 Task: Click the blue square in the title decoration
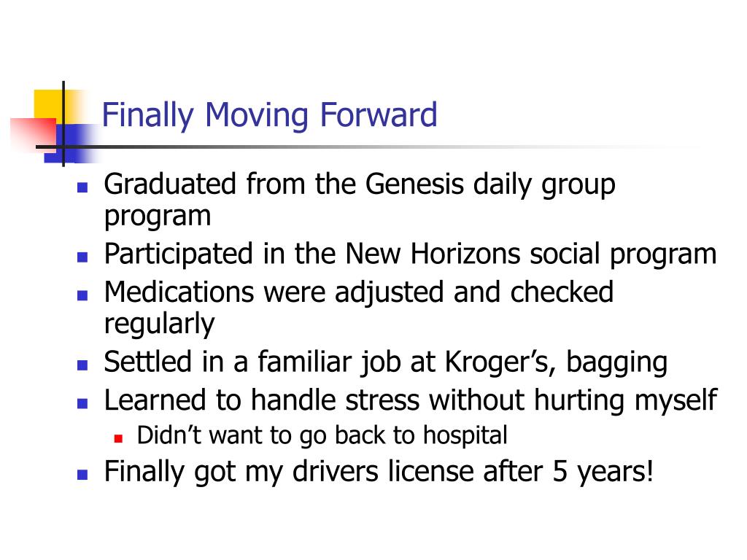pos(71,144)
